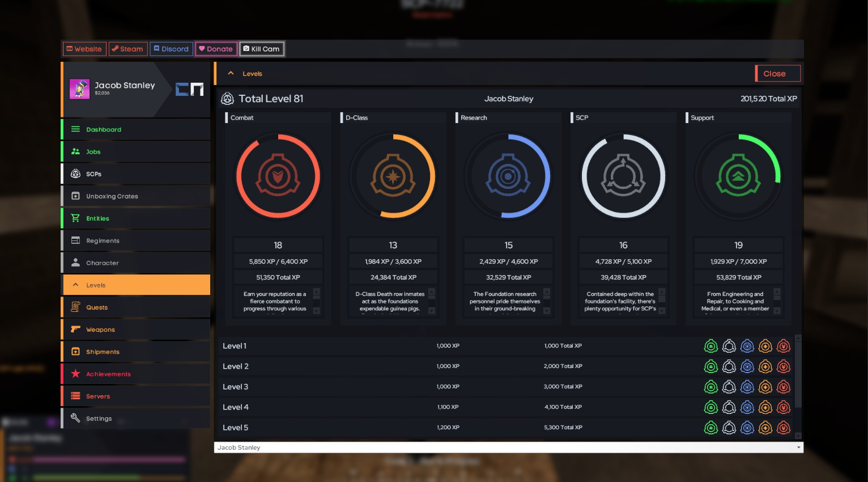
Task: Choose the white SCP badge in Level 4 row
Action: coord(729,407)
